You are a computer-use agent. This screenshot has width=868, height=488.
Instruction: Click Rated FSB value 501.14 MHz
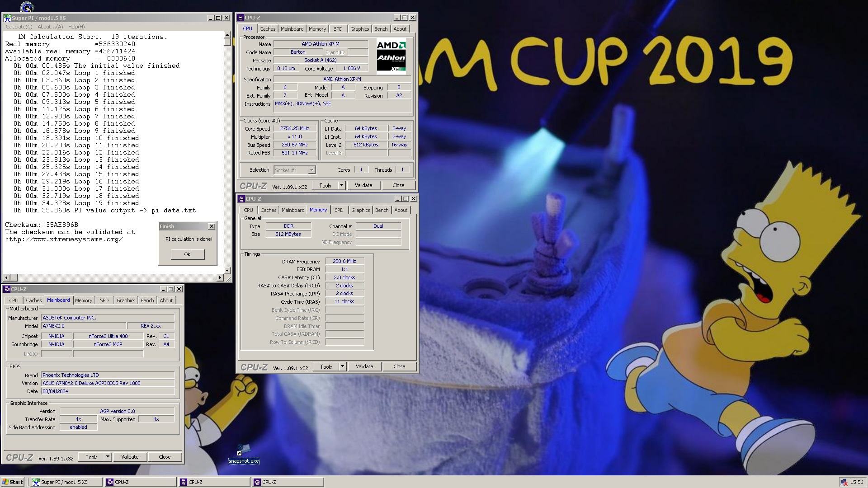coord(294,153)
